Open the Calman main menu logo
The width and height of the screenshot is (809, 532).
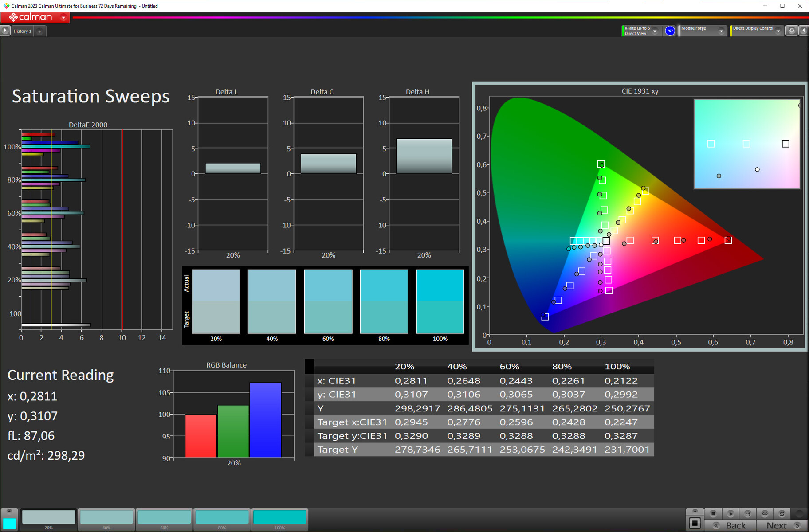[35, 17]
